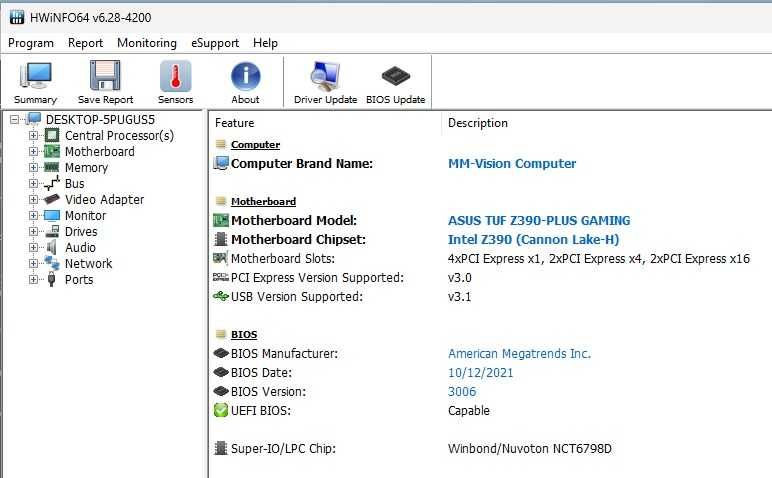Select Motherboard in the tree
Screen dimensions: 772x478
point(99,152)
